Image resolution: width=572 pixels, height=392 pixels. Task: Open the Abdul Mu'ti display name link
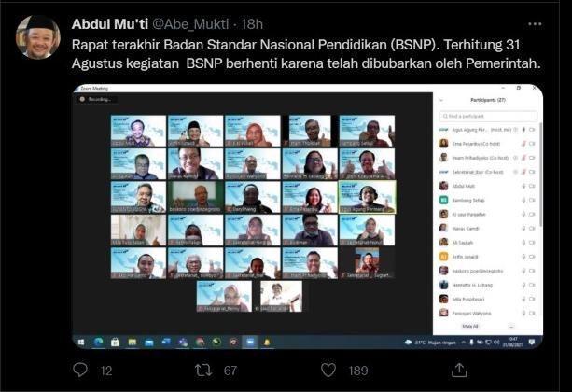click(x=110, y=24)
